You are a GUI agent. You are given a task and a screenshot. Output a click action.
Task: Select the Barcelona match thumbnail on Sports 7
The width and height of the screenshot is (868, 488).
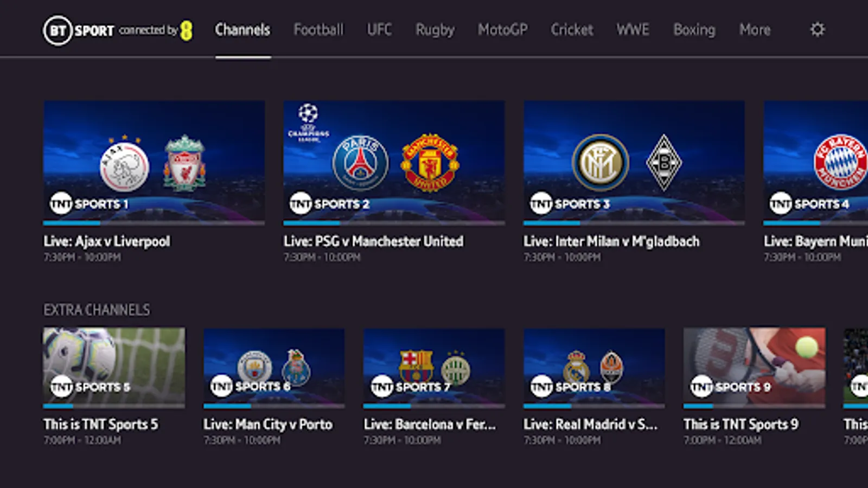click(x=434, y=366)
